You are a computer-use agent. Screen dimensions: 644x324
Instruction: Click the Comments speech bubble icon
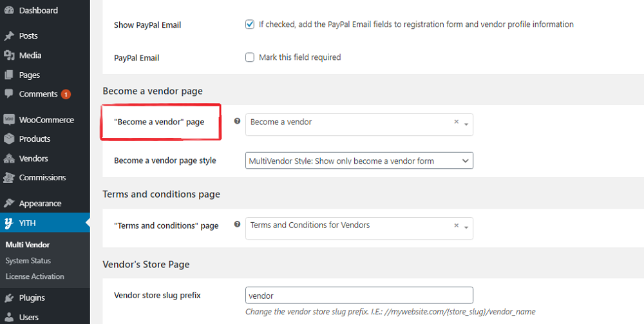pos(9,93)
